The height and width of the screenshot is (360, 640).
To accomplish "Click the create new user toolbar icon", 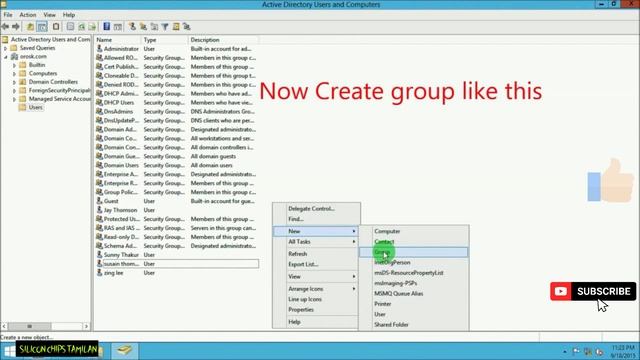I will point(132,27).
